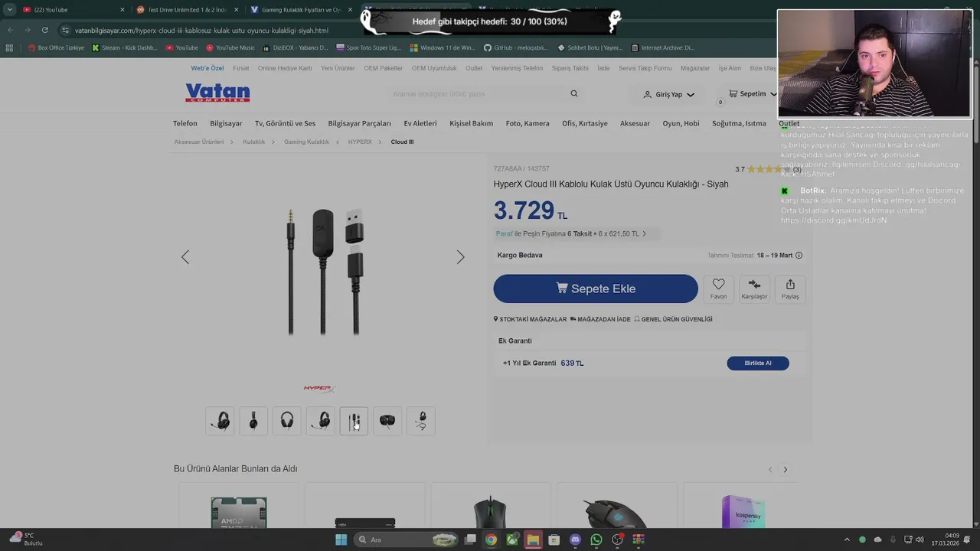The width and height of the screenshot is (980, 551).
Task: Select the cable and adapter thumbnail currently shown
Action: pyautogui.click(x=354, y=421)
